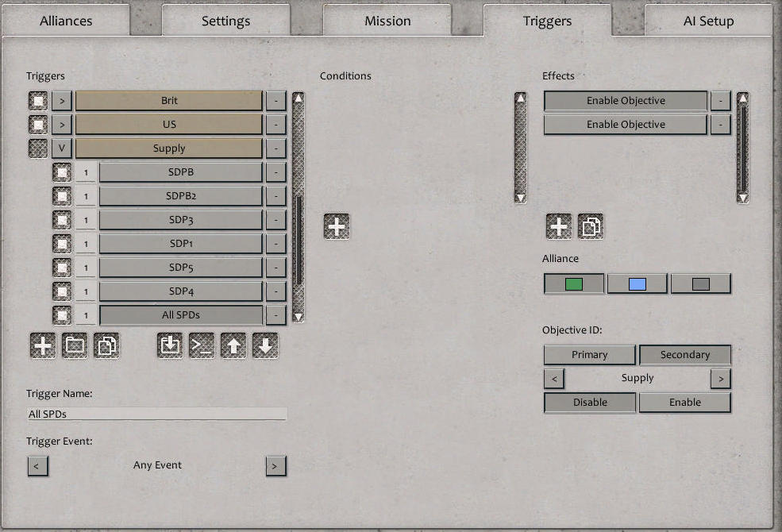Remove the US trigger group
This screenshot has width=782, height=532.
click(275, 125)
